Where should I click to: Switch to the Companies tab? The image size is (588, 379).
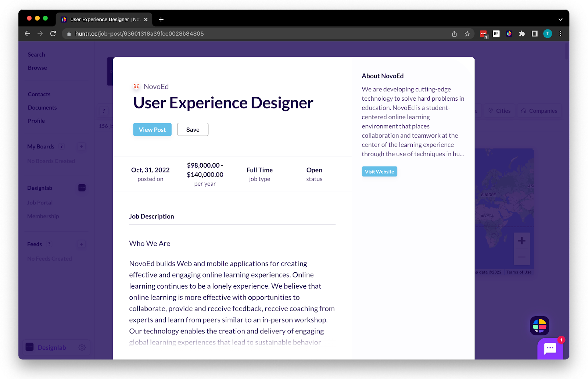point(539,111)
